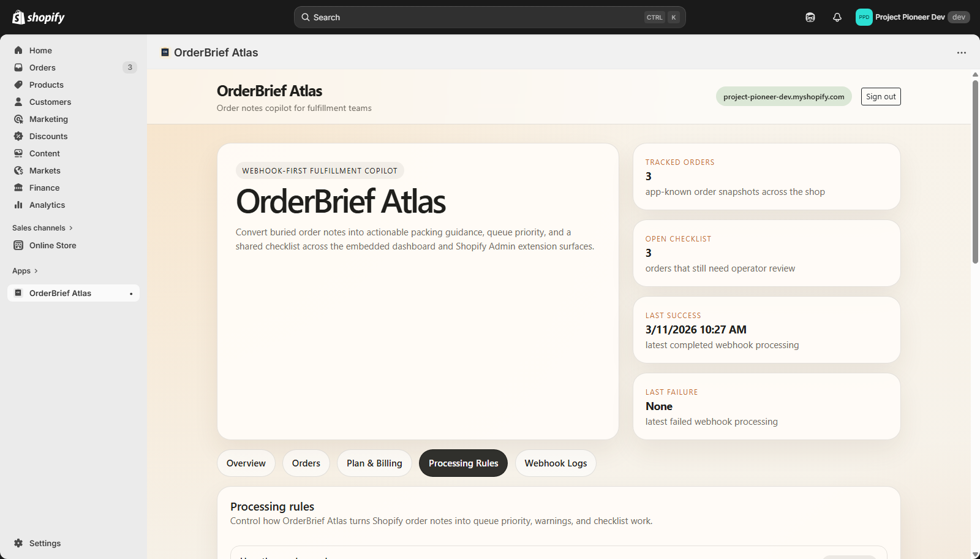Click the Sign out button
This screenshot has height=559, width=980.
coord(881,97)
